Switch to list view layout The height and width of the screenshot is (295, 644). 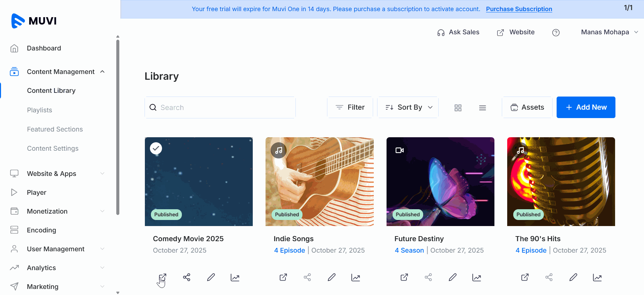[x=482, y=108]
